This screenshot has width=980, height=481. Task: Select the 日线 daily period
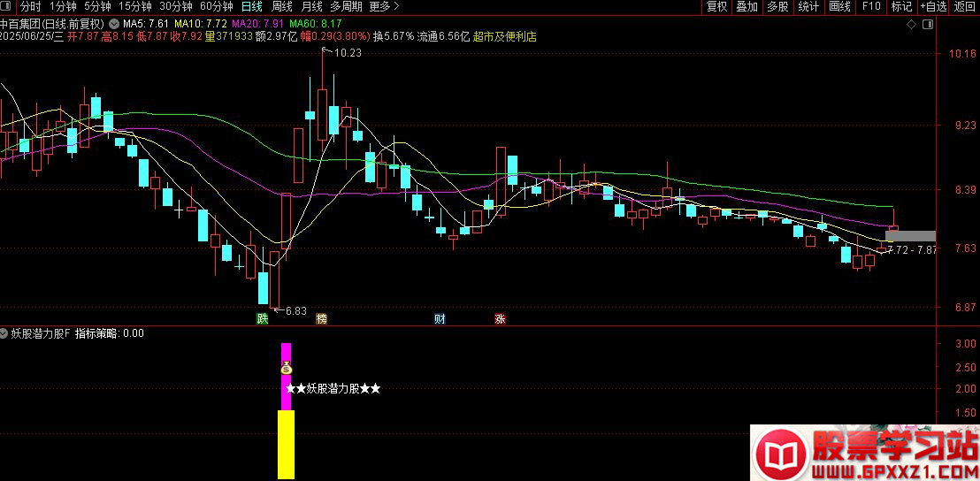tap(252, 7)
